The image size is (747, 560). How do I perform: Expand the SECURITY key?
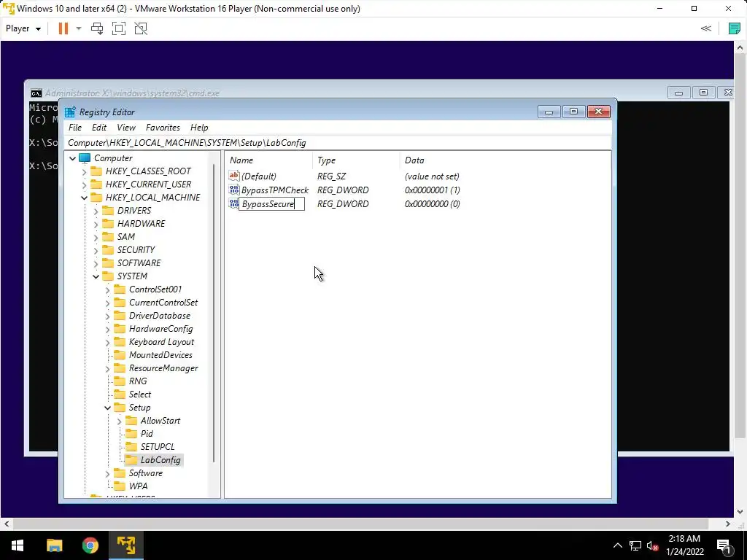(x=96, y=250)
